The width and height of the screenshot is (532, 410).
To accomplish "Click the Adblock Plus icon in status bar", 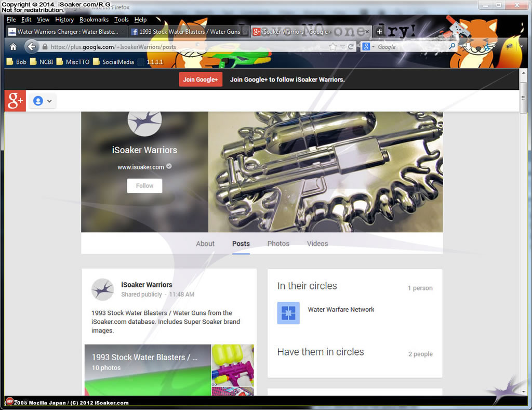I will pos(9,401).
